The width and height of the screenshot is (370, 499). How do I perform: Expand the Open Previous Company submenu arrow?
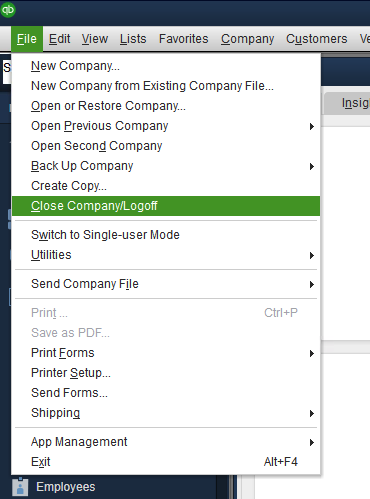[312, 126]
